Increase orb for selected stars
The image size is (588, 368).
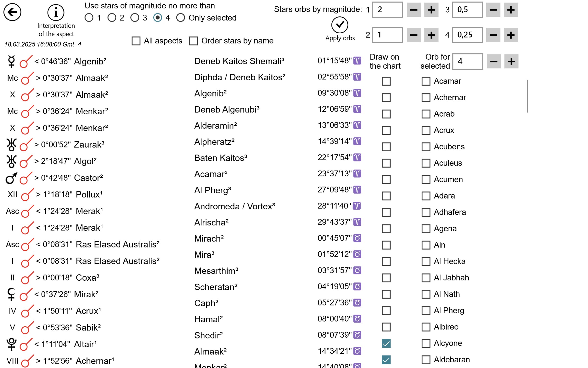coord(511,62)
